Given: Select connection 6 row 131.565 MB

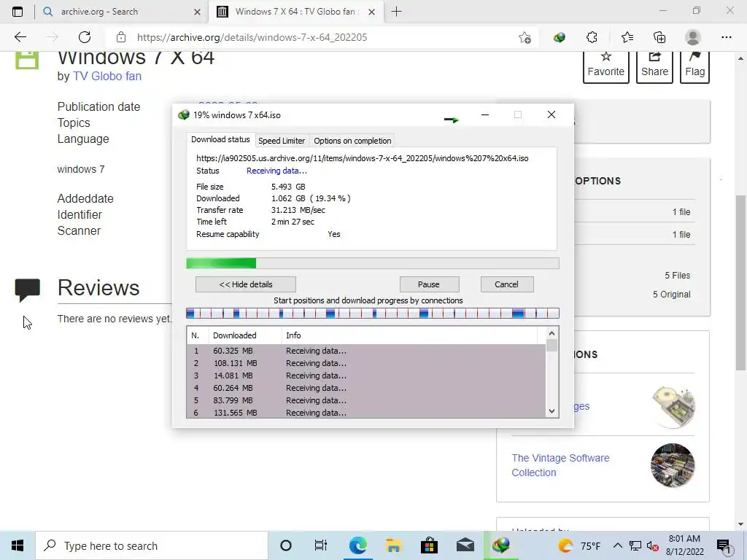Looking at the screenshot, I should 366,413.
